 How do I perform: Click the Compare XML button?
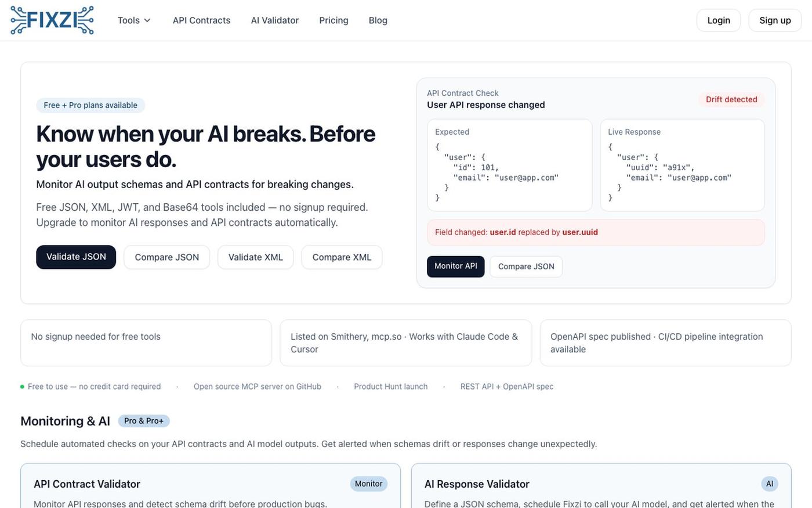click(342, 257)
